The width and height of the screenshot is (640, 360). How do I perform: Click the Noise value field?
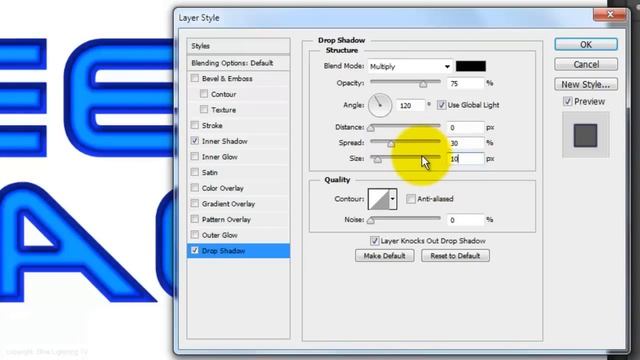pyautogui.click(x=465, y=220)
